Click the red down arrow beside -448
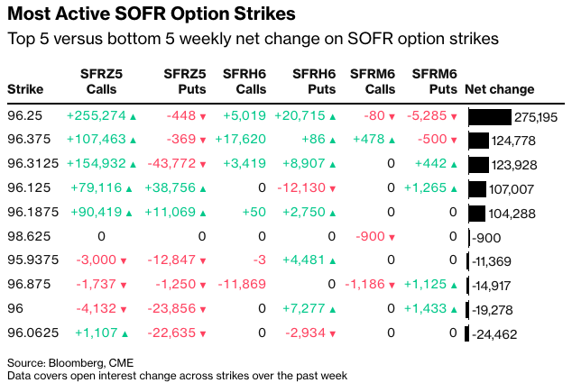 (202, 116)
